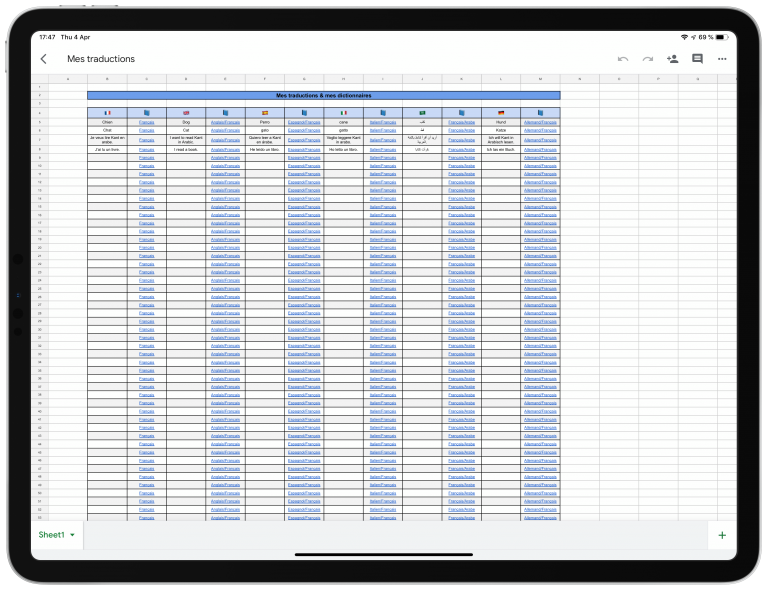This screenshot has width=768, height=591.
Task: Click the battery status icon
Action: [x=721, y=37]
